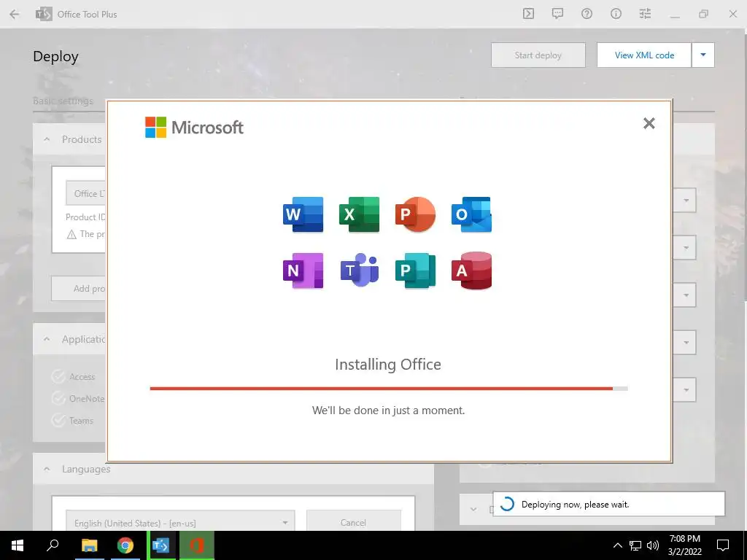Screen dimensions: 747x560
Task: Click the Microsoft logo in installer dialog
Action: click(194, 127)
